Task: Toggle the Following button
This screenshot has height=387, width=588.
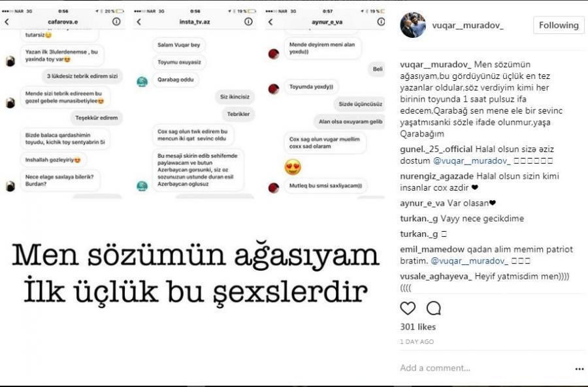Action: 559,25
